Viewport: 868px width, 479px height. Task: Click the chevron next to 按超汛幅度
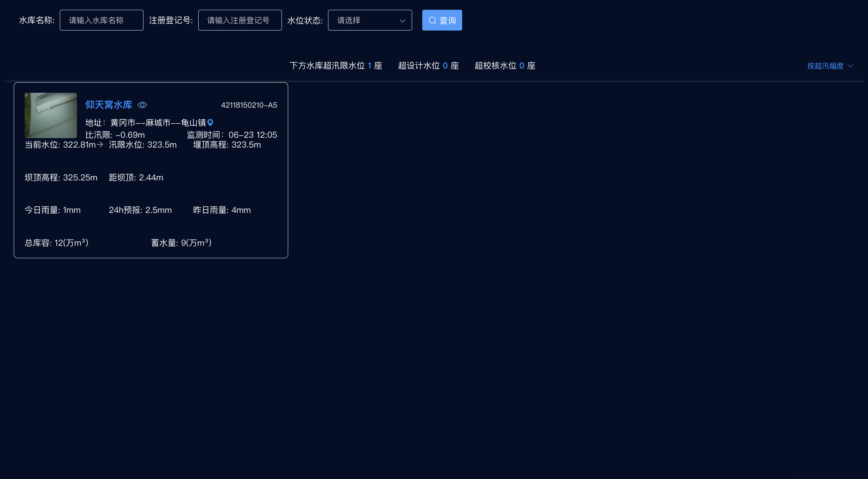850,66
